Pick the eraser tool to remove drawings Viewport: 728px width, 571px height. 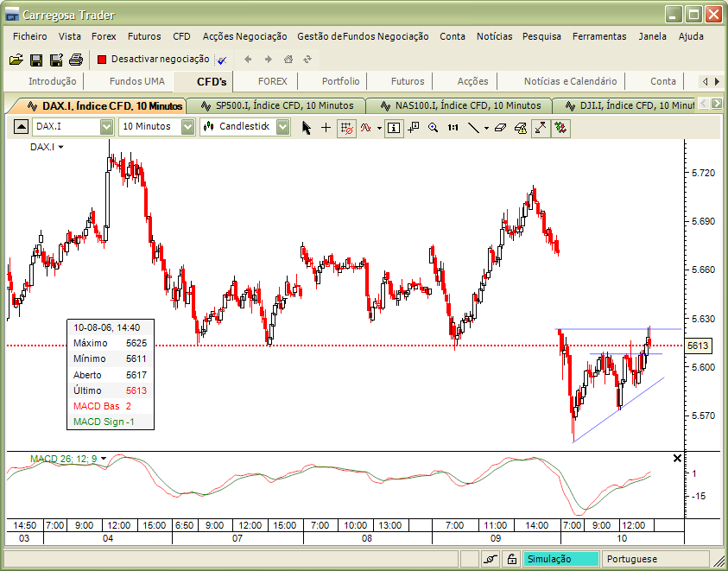[x=500, y=127]
